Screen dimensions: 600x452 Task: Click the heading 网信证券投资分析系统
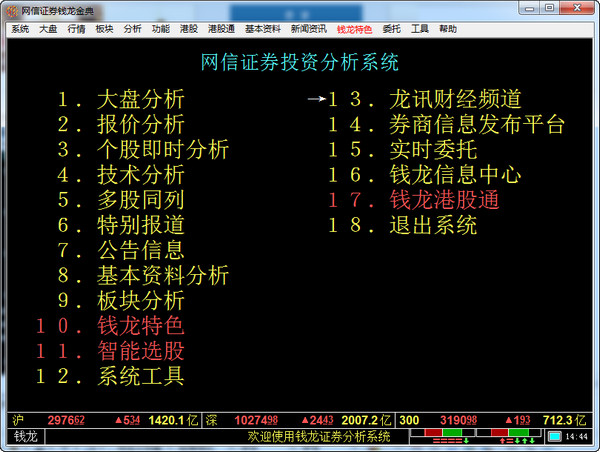click(300, 62)
